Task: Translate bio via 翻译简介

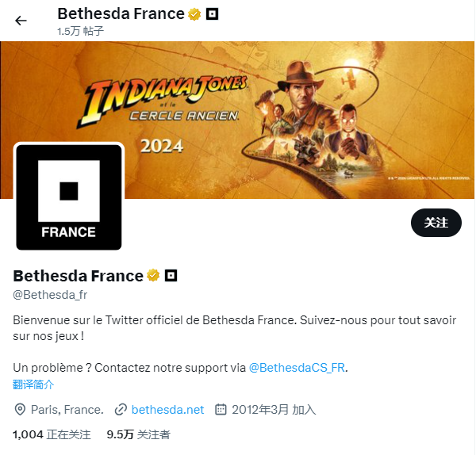Action: pyautogui.click(x=33, y=384)
